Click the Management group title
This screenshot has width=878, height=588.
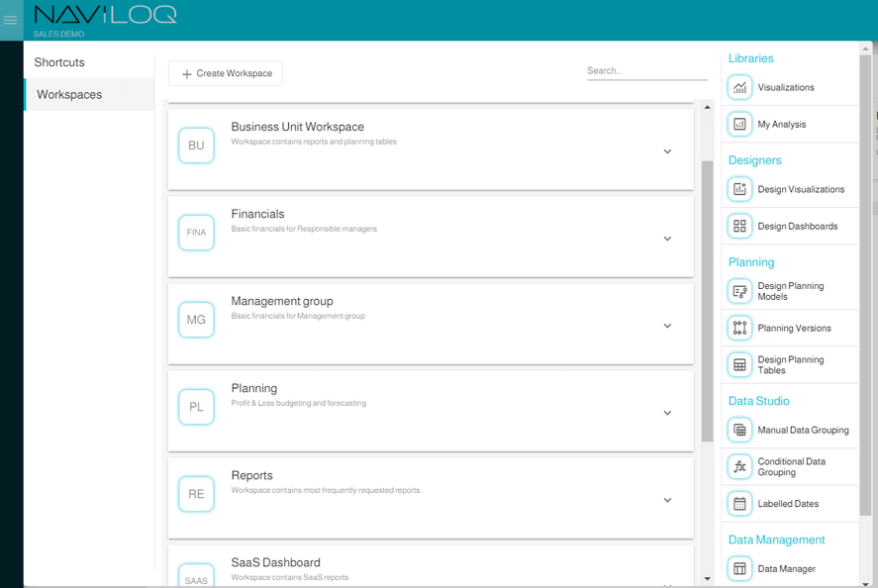pos(282,301)
